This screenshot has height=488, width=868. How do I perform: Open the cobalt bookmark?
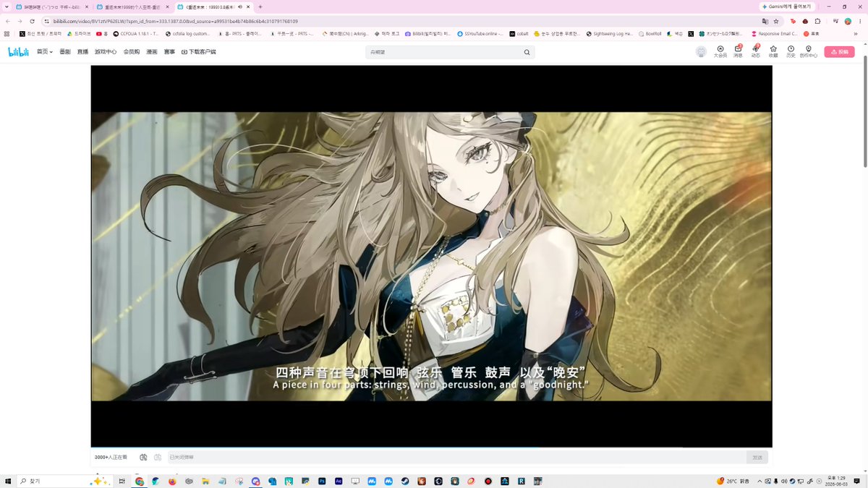(x=519, y=33)
